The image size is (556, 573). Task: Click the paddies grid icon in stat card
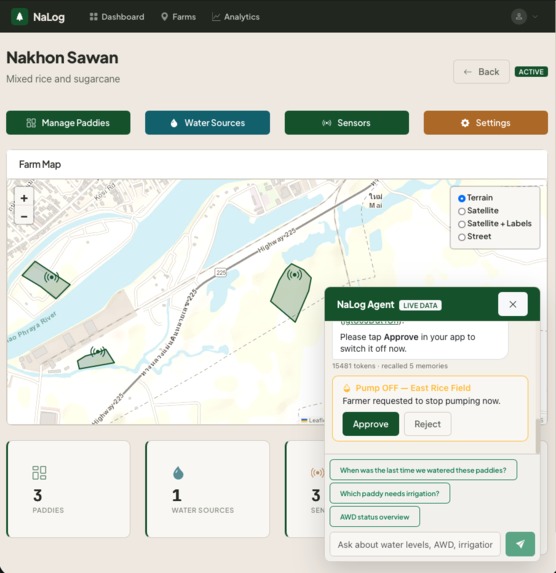point(39,473)
